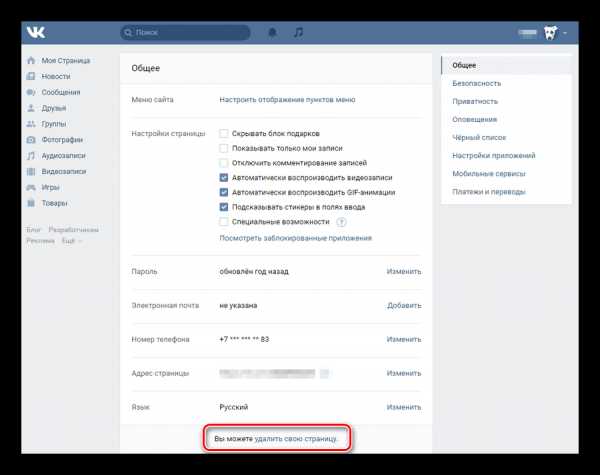600x475 pixels.
Task: Open Аудиозаписи in left menu
Action: [x=64, y=156]
